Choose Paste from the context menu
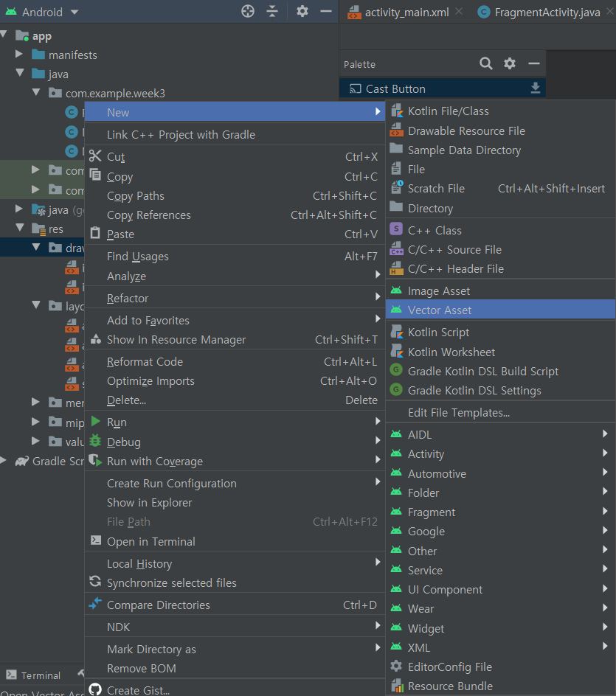This screenshot has height=696, width=616. coord(235,234)
